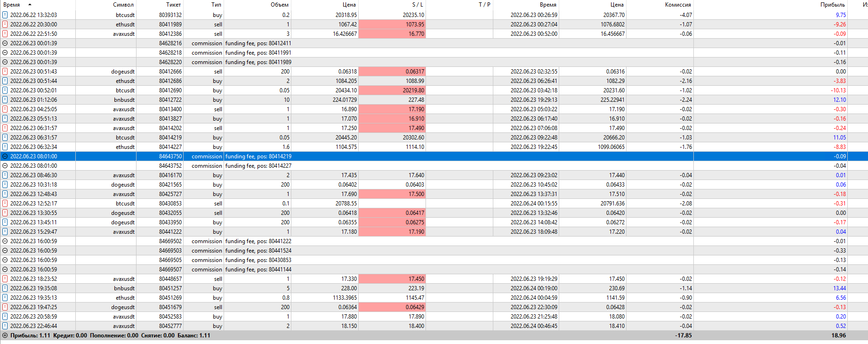The height and width of the screenshot is (344, 868).
Task: Click the sell icon of ticket 80413400
Action: (5, 109)
